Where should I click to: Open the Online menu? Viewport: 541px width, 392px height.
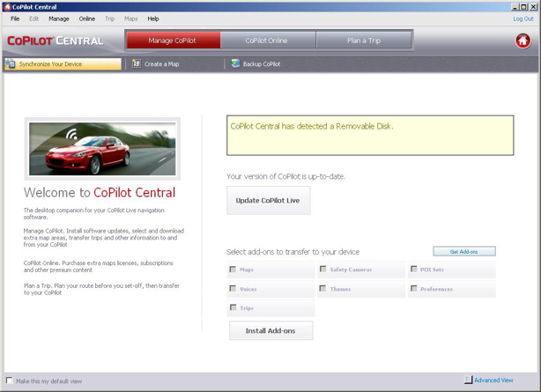click(x=87, y=18)
